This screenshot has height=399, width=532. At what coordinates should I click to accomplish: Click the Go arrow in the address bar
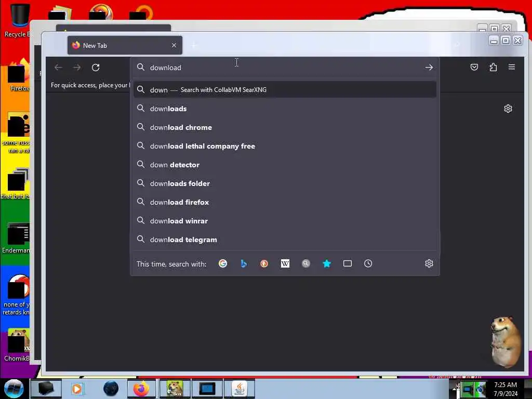(x=429, y=68)
